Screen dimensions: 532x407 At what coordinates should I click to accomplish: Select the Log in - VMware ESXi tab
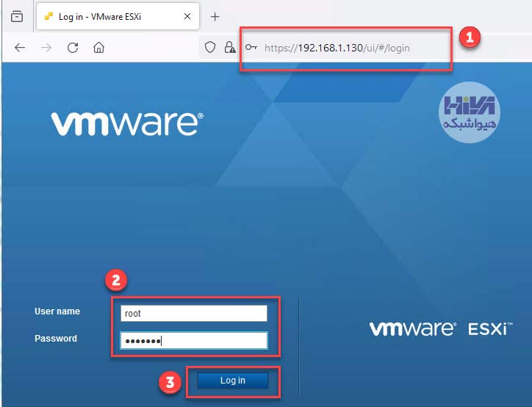point(118,16)
